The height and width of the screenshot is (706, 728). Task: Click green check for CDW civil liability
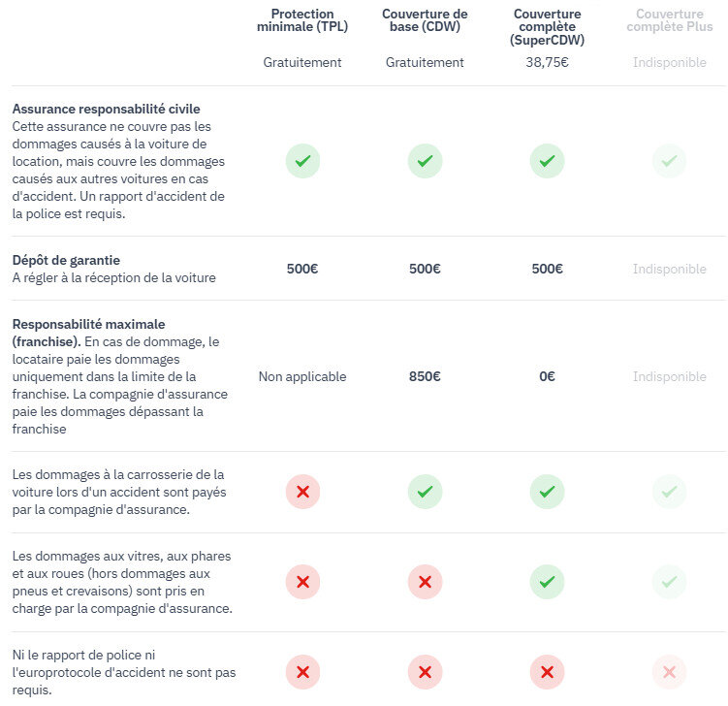click(x=425, y=161)
